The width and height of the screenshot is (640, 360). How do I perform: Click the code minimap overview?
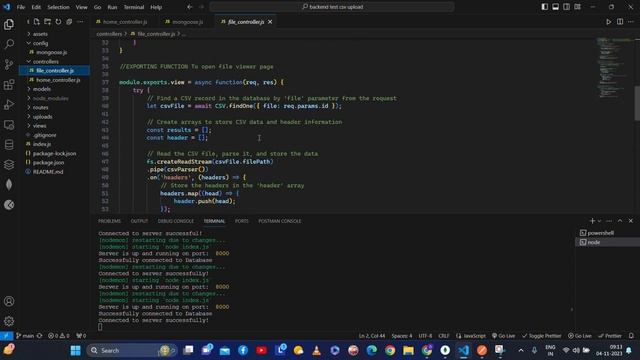pyautogui.click(x=614, y=67)
